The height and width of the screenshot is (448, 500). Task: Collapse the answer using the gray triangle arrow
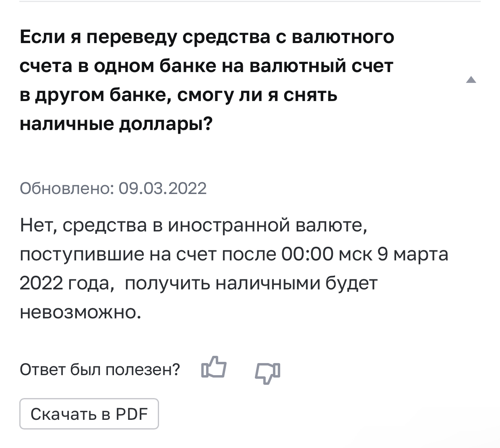(x=471, y=80)
